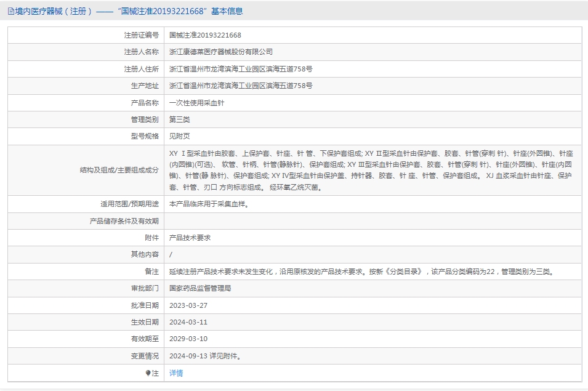588x391 pixels.
Task: Open the 详情 link
Action: [x=176, y=373]
